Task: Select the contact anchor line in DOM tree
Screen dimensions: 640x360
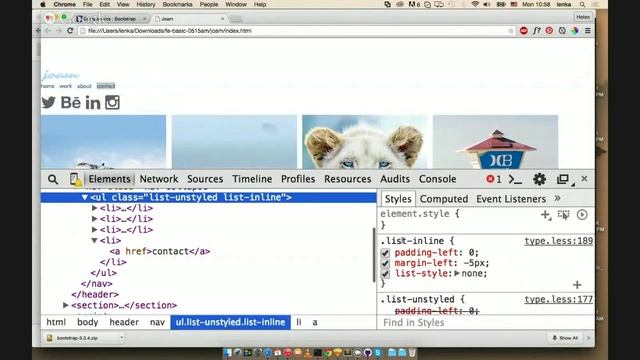Action: [x=160, y=251]
